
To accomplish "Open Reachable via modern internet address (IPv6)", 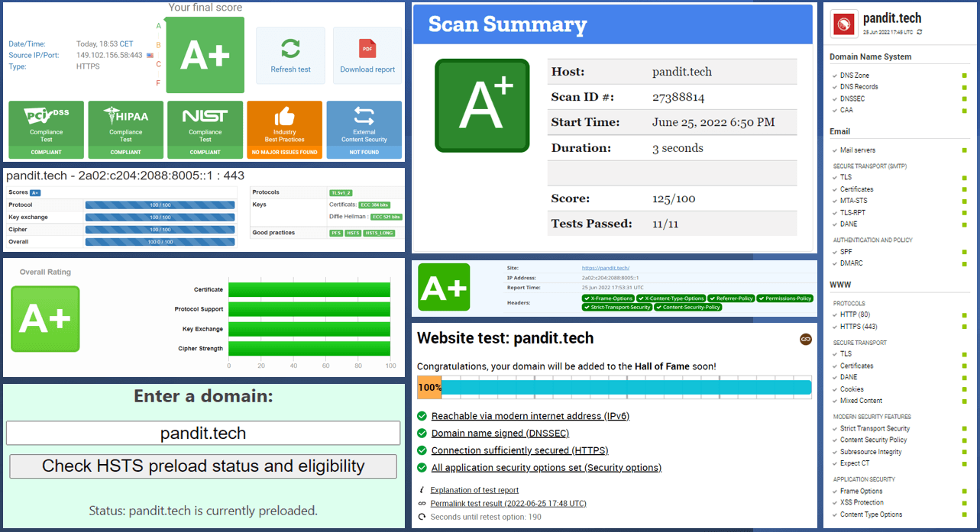I will tap(530, 416).
